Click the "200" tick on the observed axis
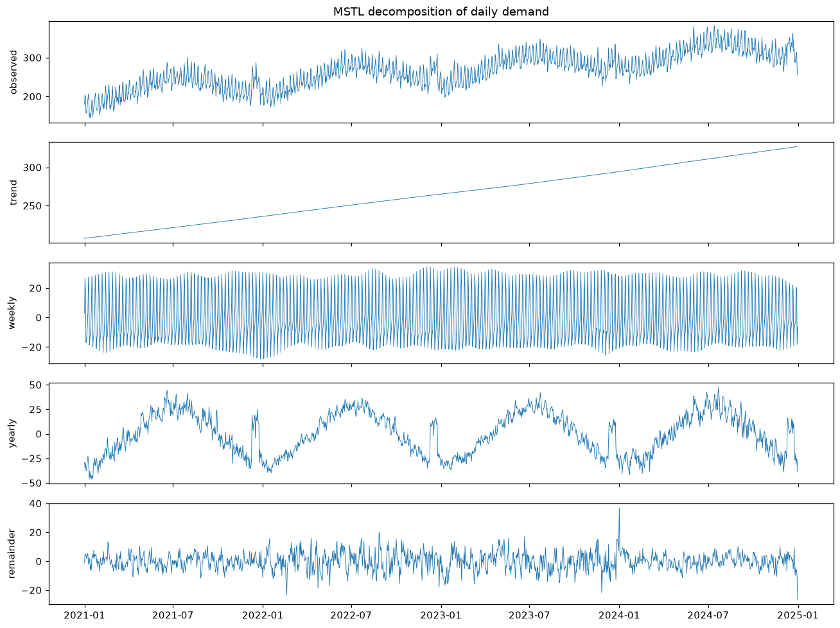840x628 pixels. pyautogui.click(x=33, y=97)
